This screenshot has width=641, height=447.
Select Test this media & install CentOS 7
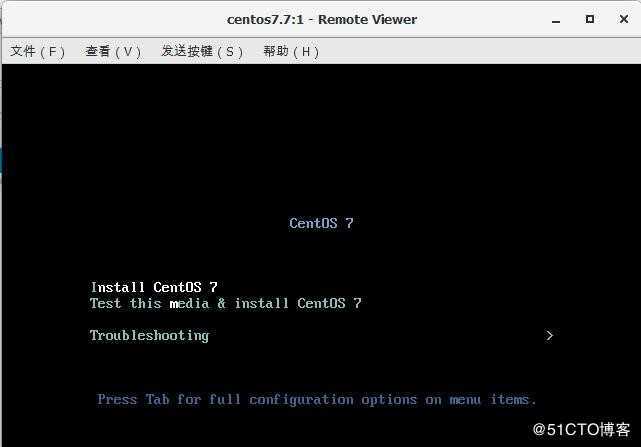pyautogui.click(x=226, y=303)
